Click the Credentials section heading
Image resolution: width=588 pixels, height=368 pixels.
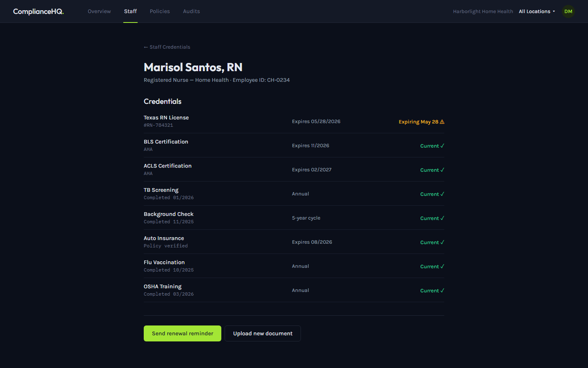point(163,101)
